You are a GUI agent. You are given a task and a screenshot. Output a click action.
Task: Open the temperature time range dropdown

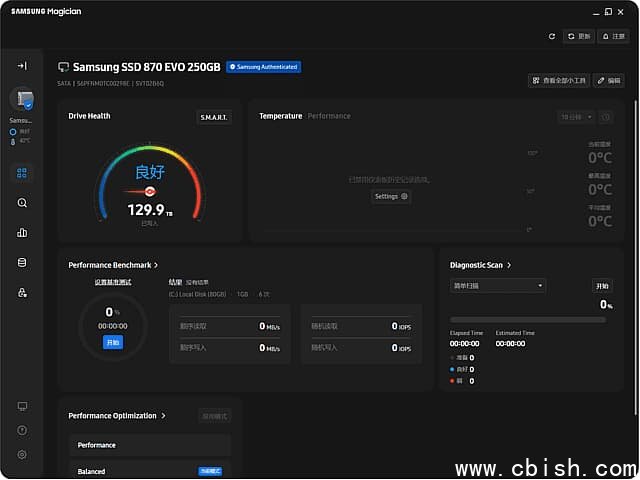576,117
